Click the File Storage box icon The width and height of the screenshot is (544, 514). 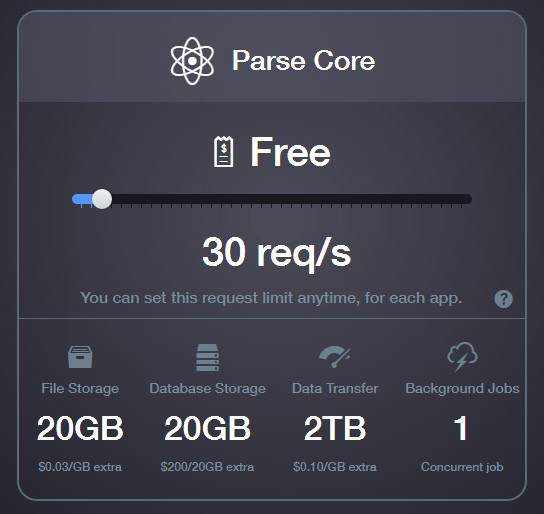pos(80,357)
